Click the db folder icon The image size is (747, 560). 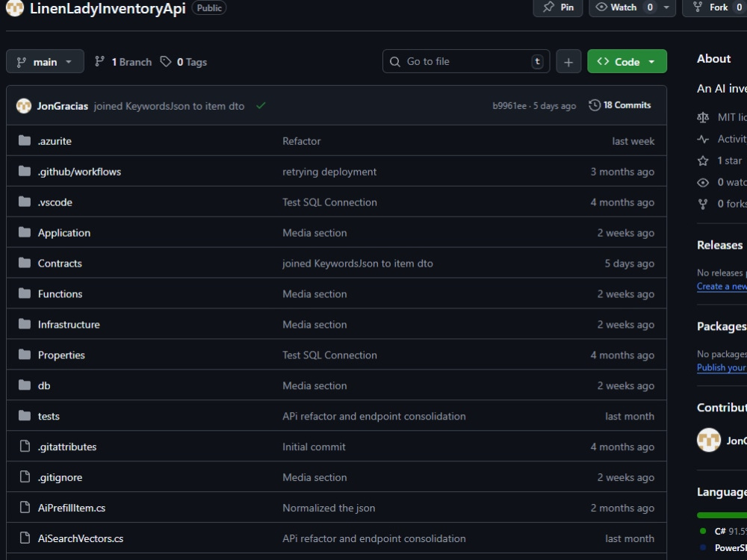25,385
